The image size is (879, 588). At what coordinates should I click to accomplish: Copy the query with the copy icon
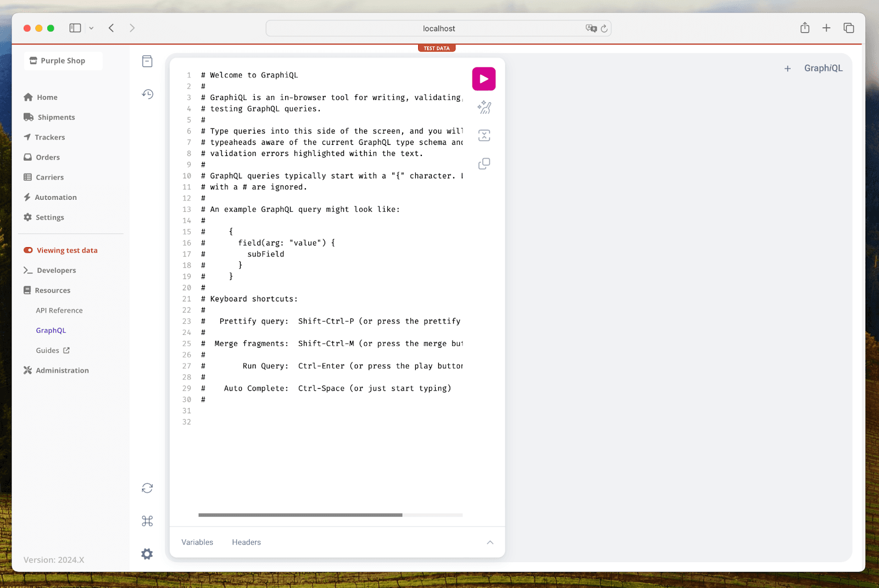pyautogui.click(x=484, y=164)
